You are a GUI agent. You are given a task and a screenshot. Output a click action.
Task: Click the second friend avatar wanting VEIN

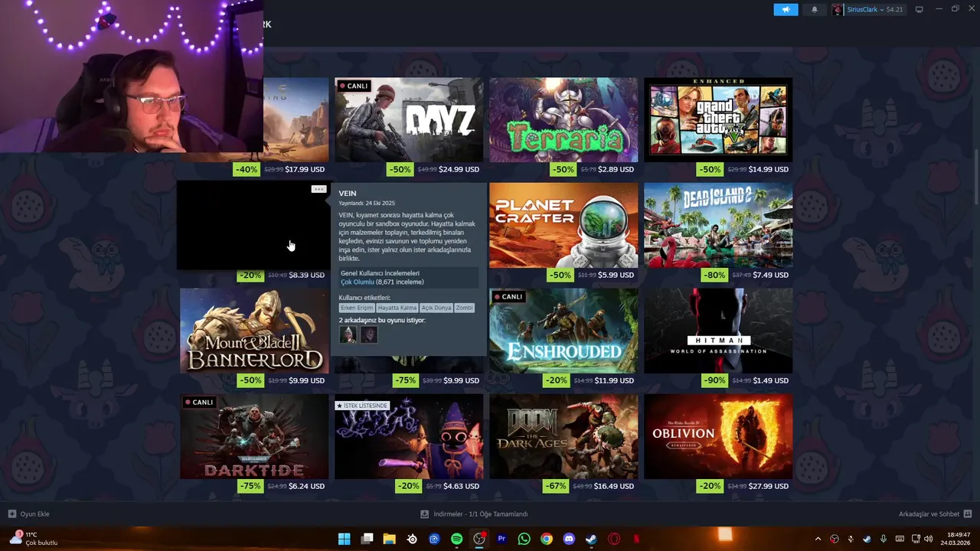(x=368, y=334)
